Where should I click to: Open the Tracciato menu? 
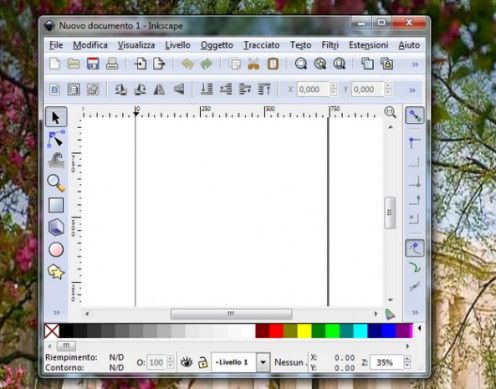pyautogui.click(x=261, y=45)
